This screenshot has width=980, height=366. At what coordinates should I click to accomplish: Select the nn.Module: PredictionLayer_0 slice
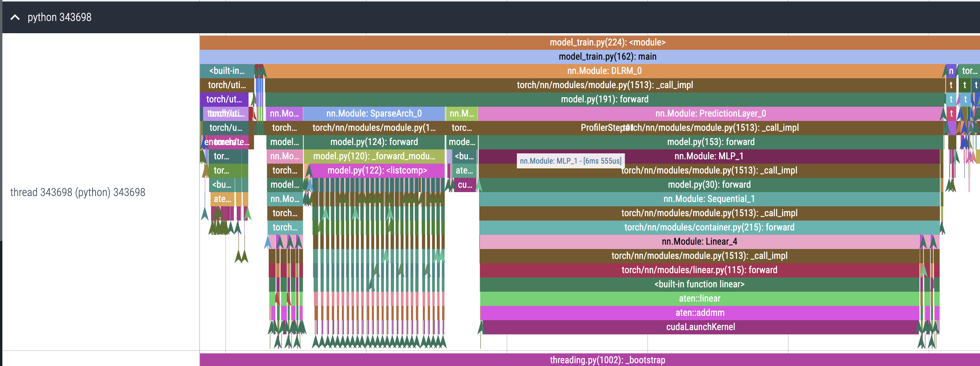click(710, 113)
